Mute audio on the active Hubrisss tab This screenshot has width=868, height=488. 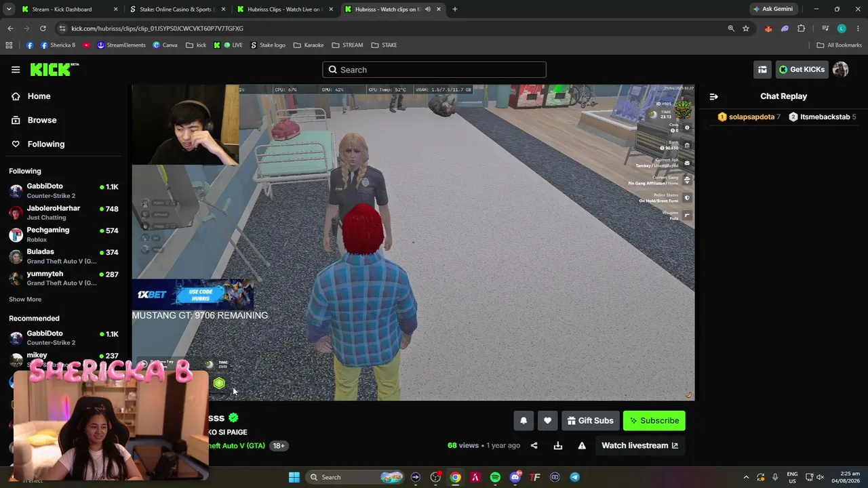(427, 9)
